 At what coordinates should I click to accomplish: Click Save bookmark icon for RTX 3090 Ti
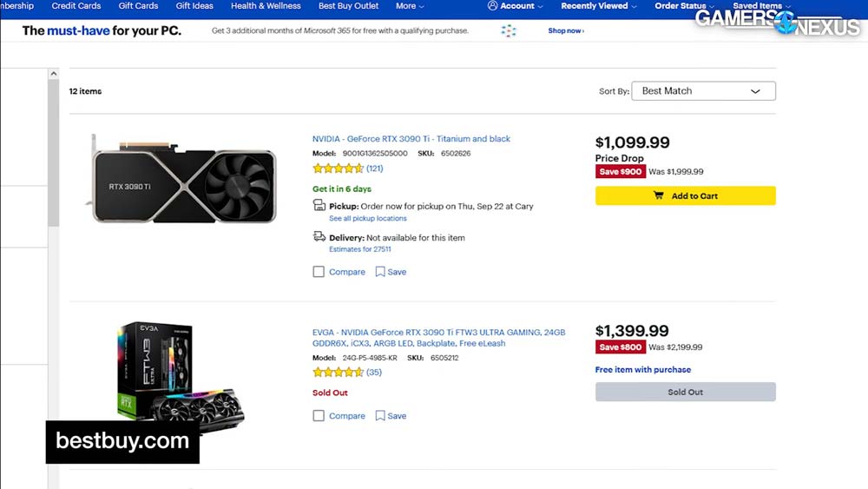[380, 272]
